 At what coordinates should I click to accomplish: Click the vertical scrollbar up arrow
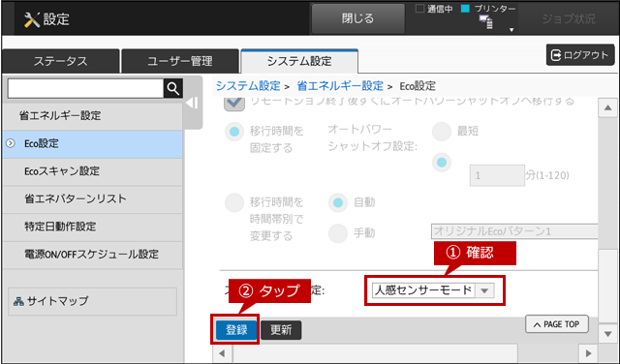tap(607, 108)
